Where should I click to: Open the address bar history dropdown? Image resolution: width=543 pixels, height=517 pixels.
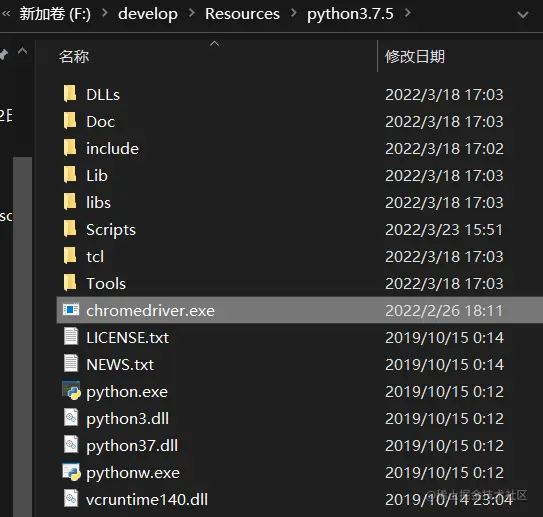tap(523, 15)
